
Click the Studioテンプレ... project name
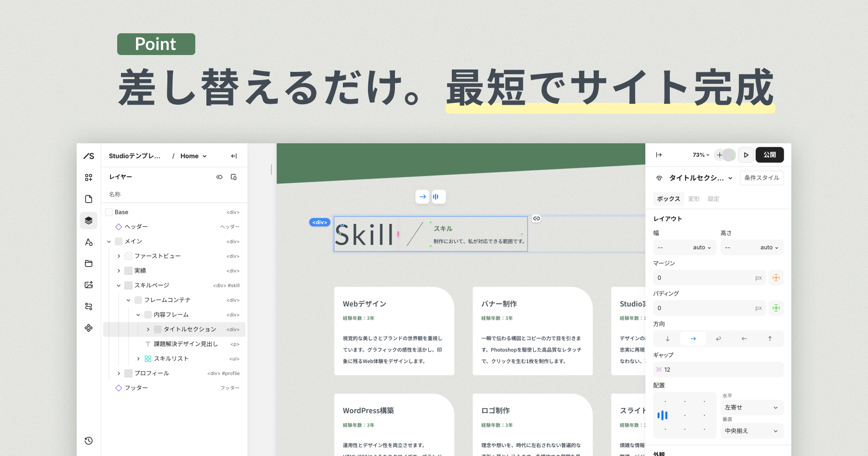point(135,156)
